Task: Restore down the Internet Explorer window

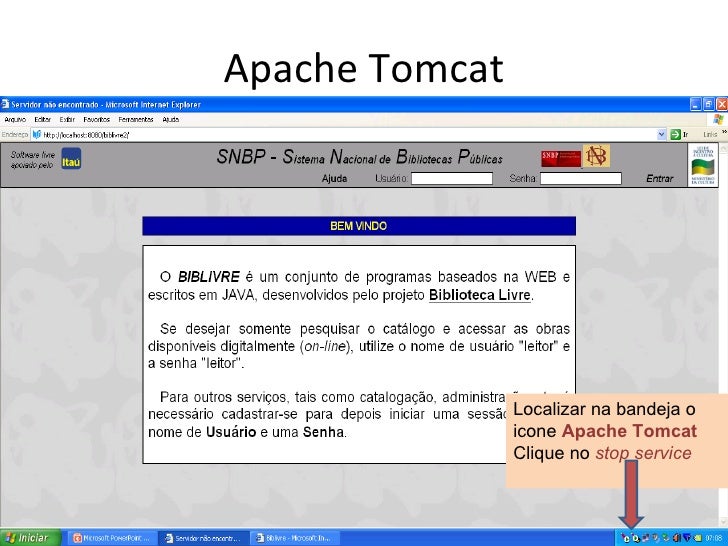Action: click(x=708, y=104)
